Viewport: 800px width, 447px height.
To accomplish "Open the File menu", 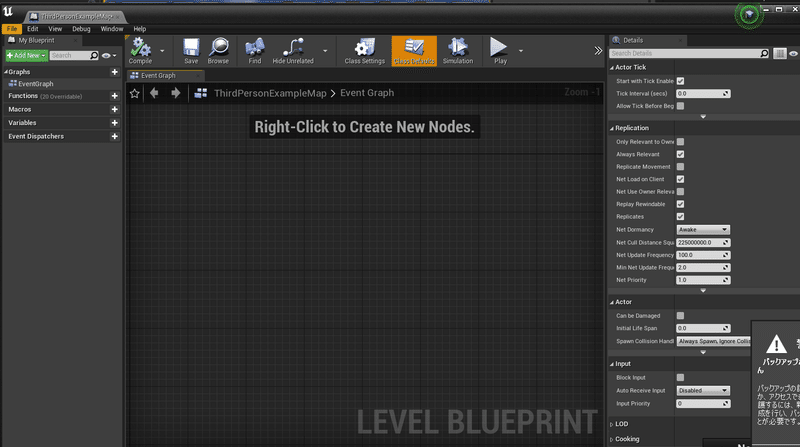I will point(12,29).
